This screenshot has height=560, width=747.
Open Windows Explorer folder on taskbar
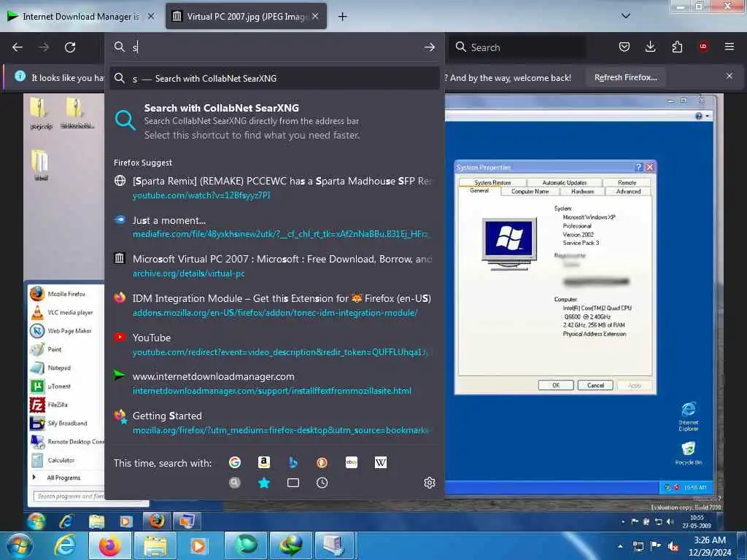155,545
